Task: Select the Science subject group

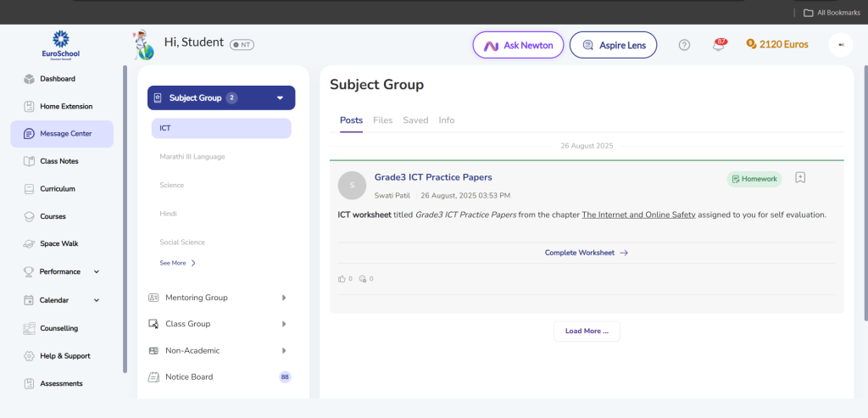Action: pos(172,185)
